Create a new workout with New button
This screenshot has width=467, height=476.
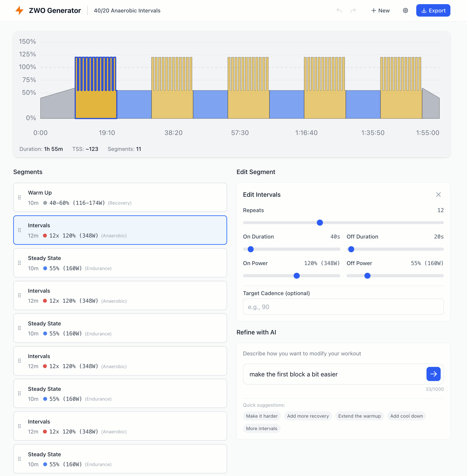[380, 10]
